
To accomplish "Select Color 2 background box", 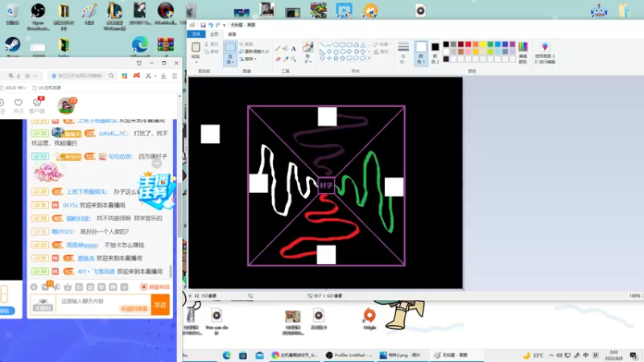I will [435, 52].
